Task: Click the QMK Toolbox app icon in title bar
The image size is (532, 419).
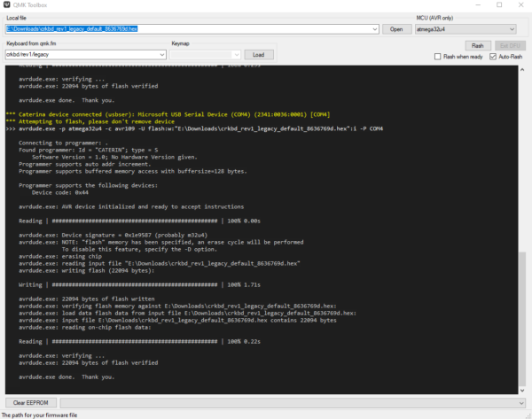Action: (x=6, y=5)
